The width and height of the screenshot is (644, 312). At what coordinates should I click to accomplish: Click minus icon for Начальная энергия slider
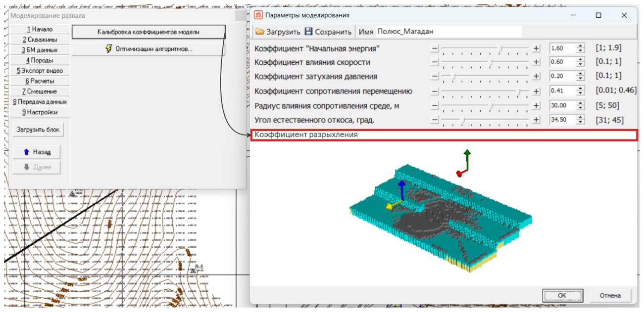435,48
